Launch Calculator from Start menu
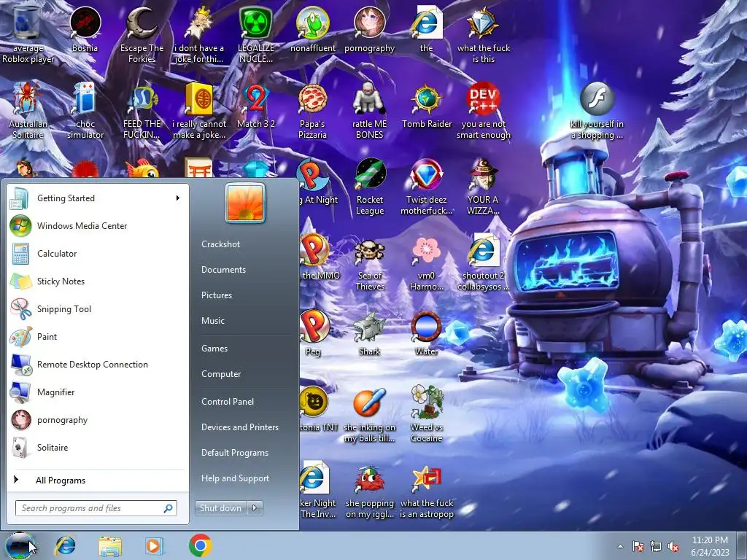Screen dimensions: 747x560 point(98,253)
